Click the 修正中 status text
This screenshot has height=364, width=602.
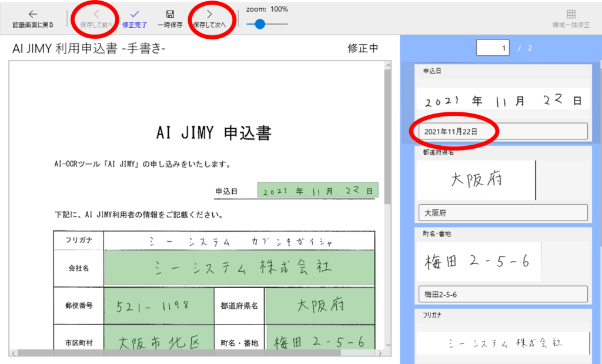coord(363,48)
